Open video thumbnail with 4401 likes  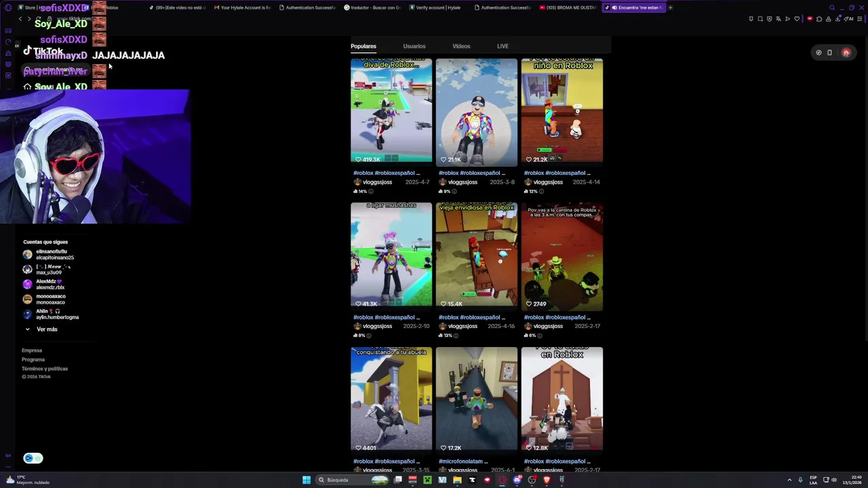391,399
